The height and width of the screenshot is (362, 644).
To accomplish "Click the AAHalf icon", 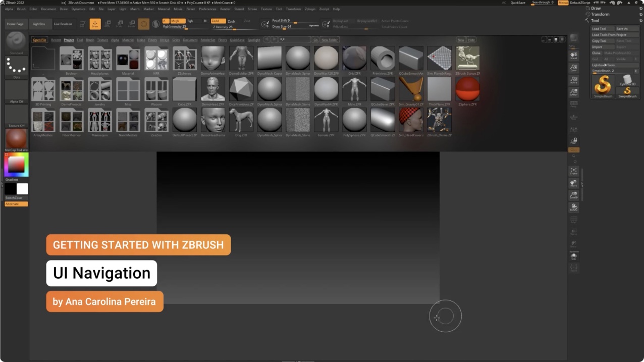I will (574, 92).
